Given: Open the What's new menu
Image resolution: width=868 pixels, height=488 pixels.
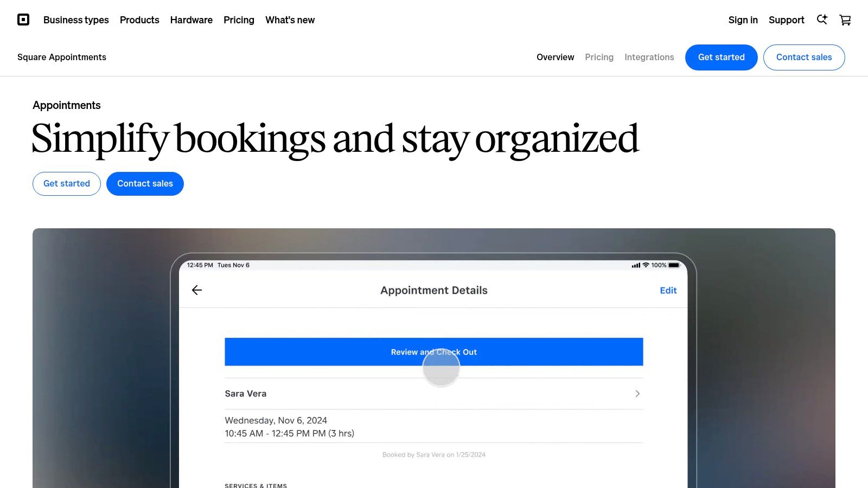Looking at the screenshot, I should pos(290,20).
